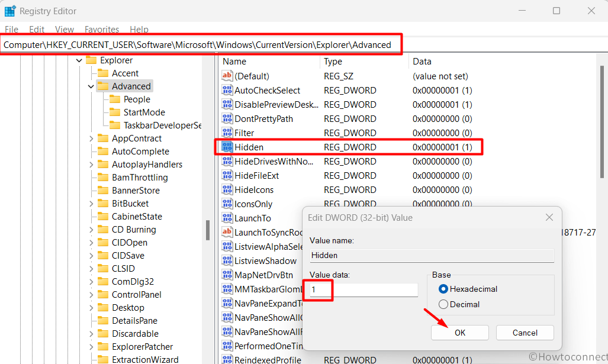608x364 pixels.
Task: Click the HideDrivesWithNoMedia DWORD icon
Action: tap(227, 161)
